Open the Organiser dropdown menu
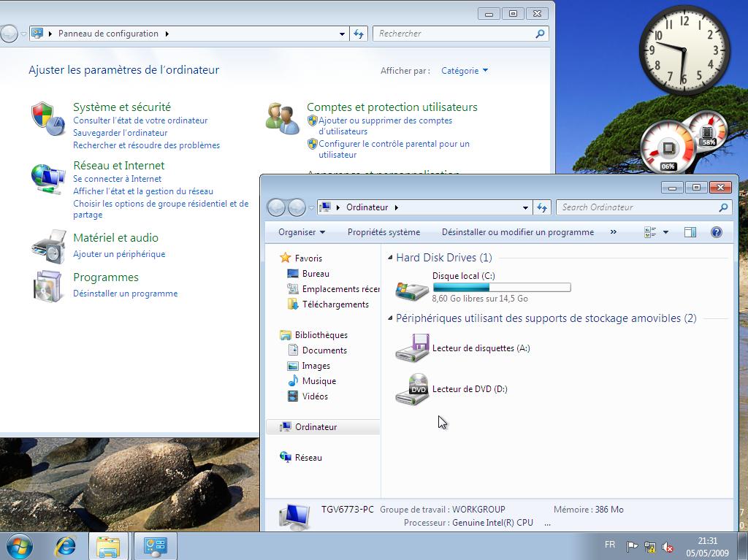Viewport: 748px width, 560px height. pos(302,232)
